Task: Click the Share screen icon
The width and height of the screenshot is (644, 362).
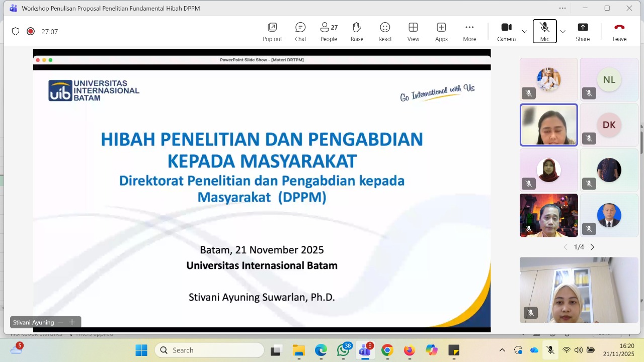Action: pos(583,32)
